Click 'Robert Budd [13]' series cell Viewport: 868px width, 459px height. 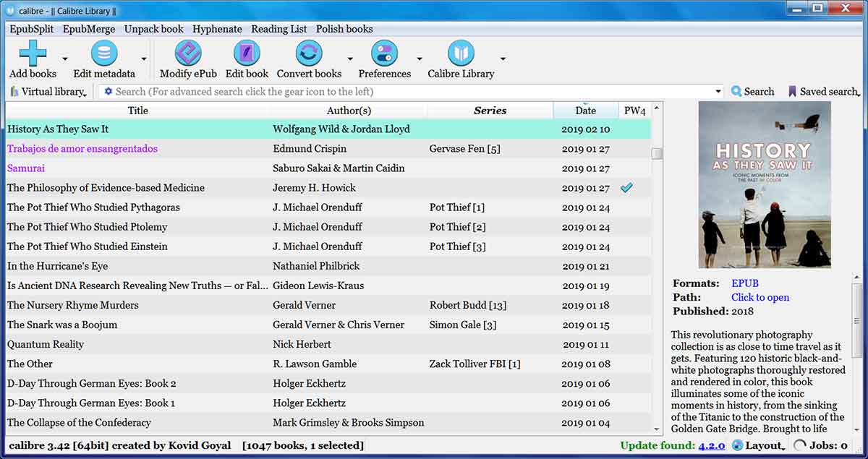coord(490,305)
